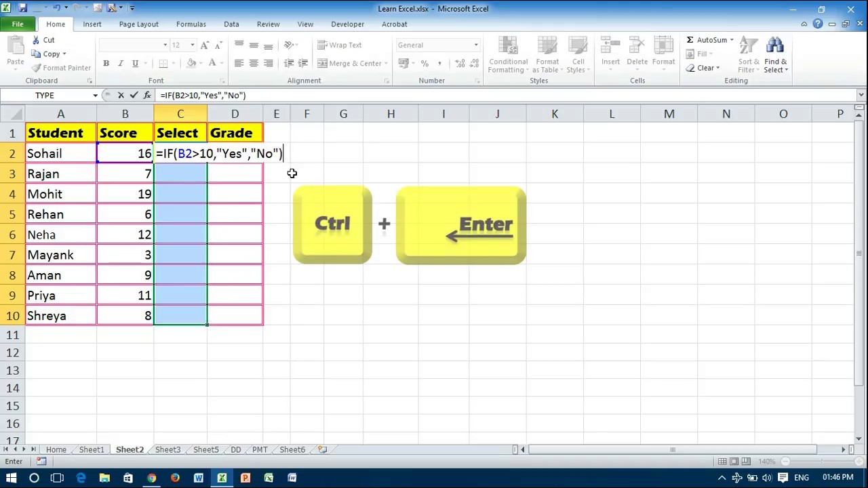Select the Format Painter tool
The width and height of the screenshot is (868, 488).
point(61,68)
